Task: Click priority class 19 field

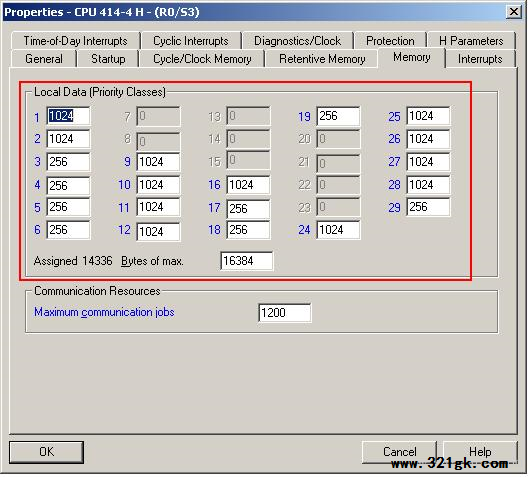Action: 338,116
